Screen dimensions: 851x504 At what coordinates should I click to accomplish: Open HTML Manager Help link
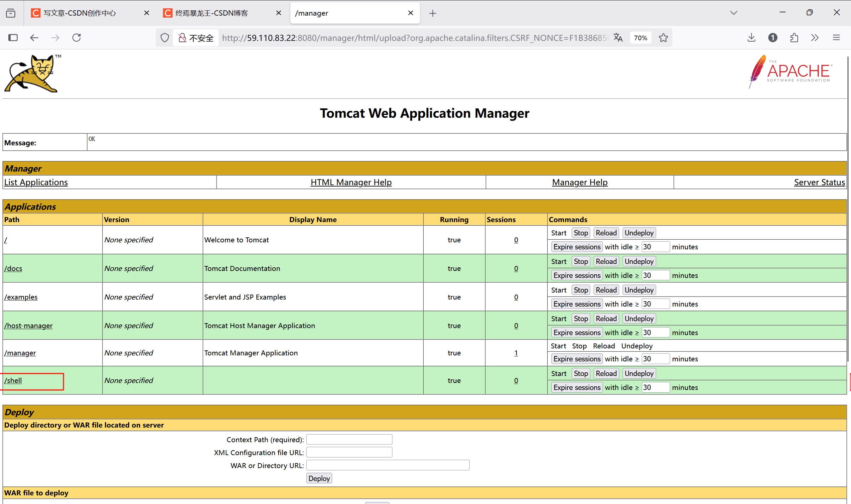point(351,183)
